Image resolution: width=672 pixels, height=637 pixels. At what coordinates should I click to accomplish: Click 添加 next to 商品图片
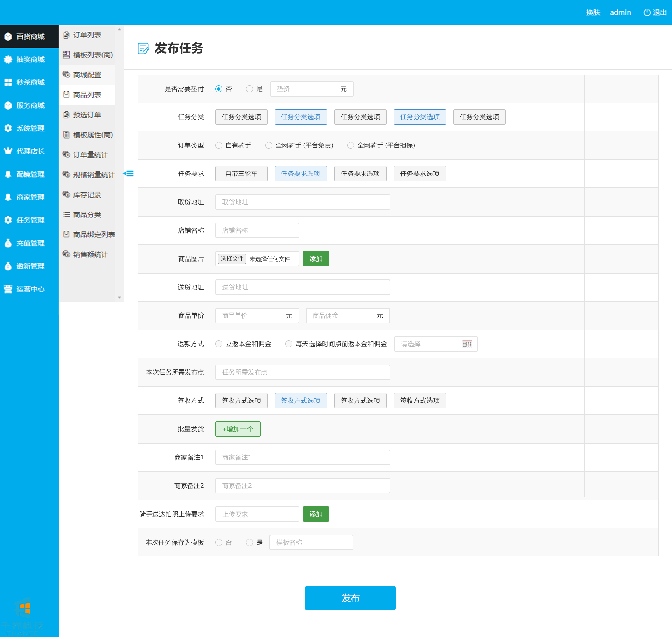click(x=316, y=259)
